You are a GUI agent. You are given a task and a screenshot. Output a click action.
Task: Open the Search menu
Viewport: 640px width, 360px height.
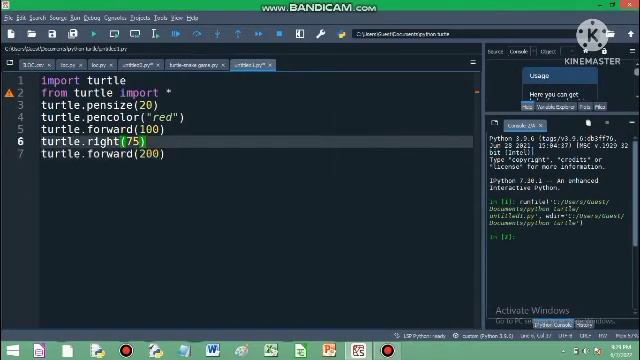point(38,18)
